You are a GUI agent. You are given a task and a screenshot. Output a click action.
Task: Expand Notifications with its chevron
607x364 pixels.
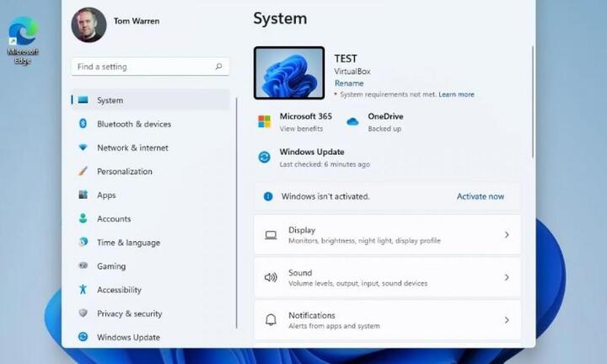[507, 320]
